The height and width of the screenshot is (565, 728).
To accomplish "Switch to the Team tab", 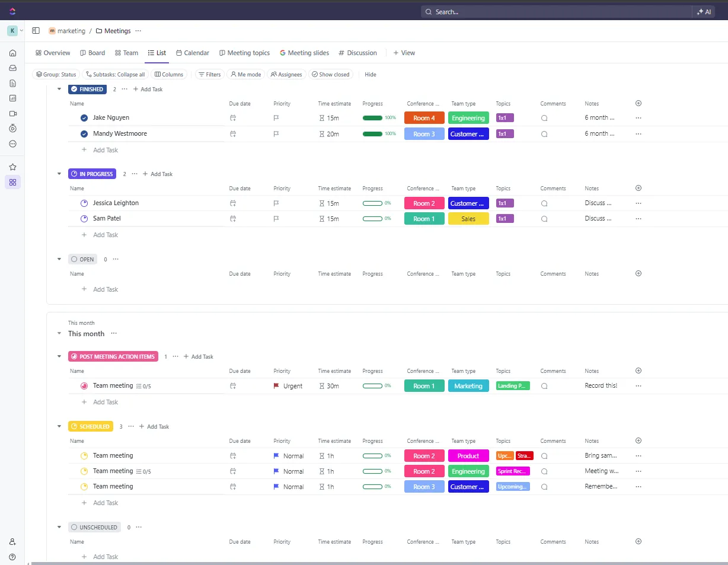I will point(126,53).
